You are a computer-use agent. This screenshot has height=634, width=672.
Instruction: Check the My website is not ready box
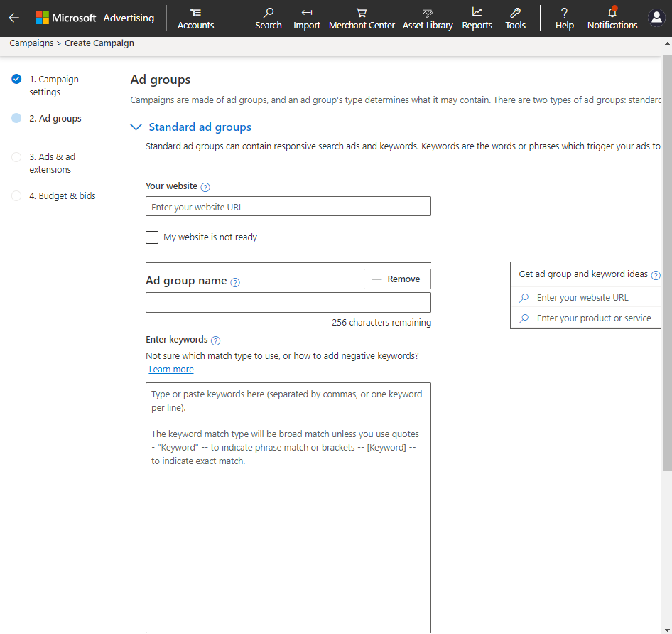152,237
